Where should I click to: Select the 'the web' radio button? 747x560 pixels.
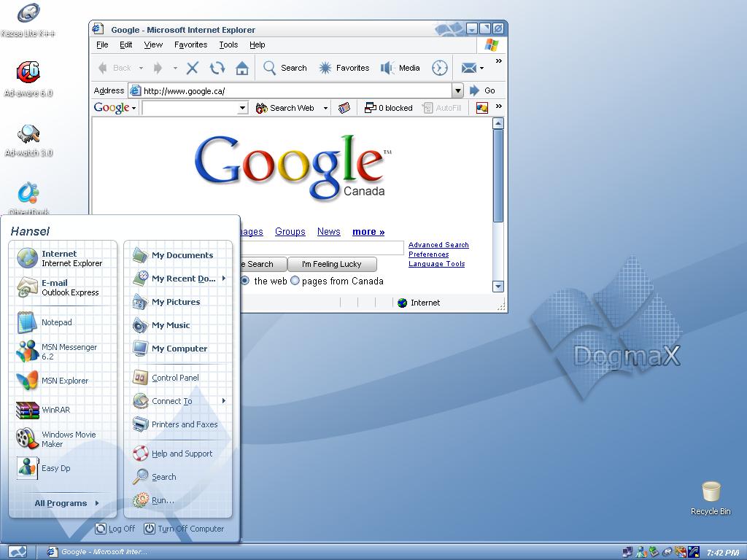pos(245,281)
